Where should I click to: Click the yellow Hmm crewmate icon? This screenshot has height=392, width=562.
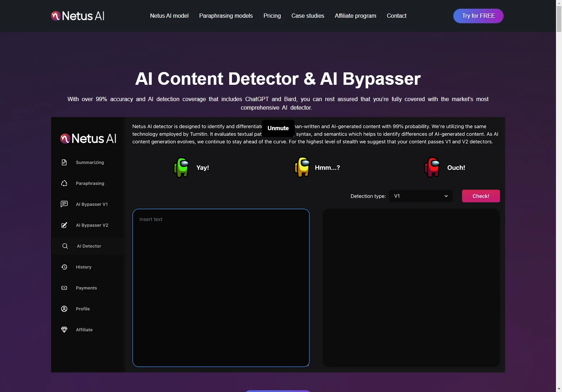point(302,167)
